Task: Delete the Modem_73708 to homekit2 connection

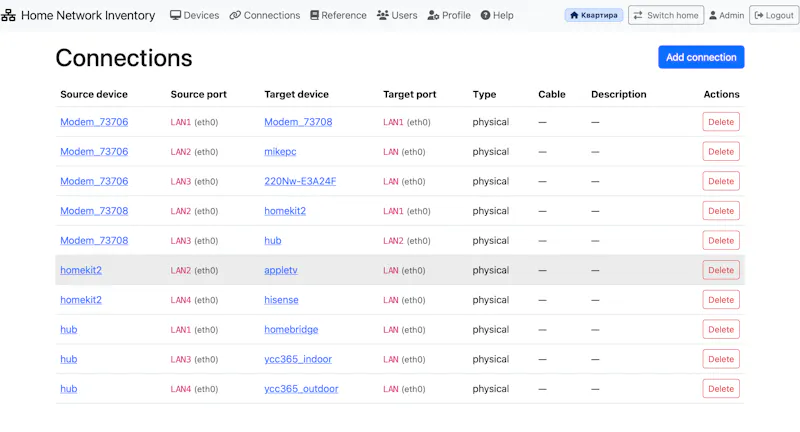Action: click(x=721, y=211)
